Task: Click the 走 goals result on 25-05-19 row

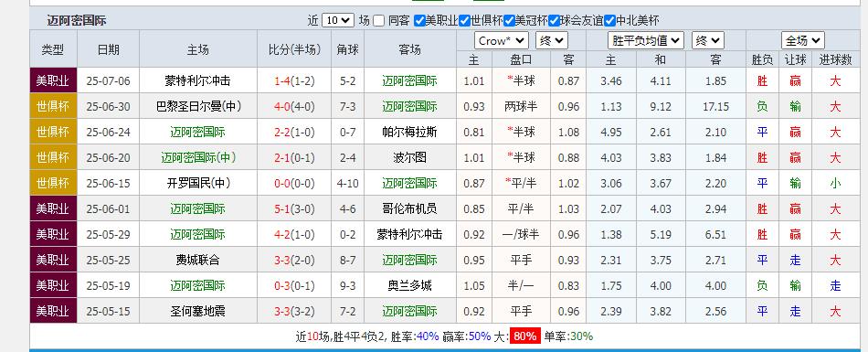Action: click(x=835, y=285)
